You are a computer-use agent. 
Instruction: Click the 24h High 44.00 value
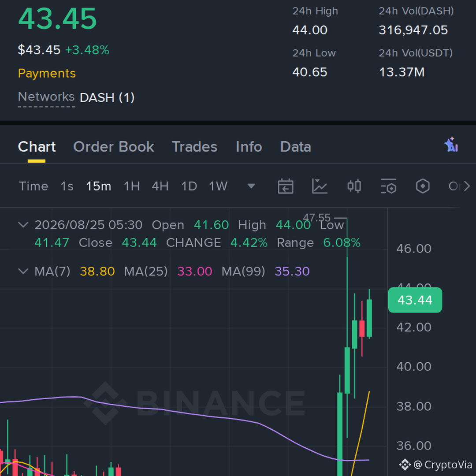(x=310, y=30)
